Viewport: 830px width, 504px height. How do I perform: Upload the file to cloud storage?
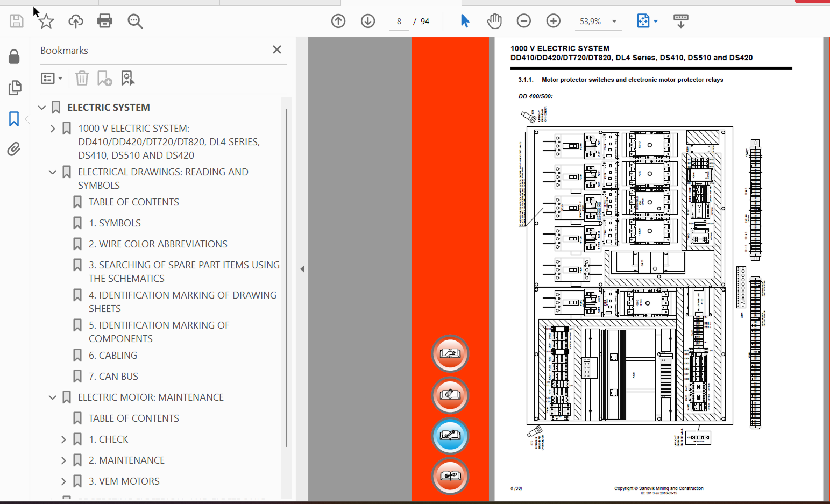point(76,21)
